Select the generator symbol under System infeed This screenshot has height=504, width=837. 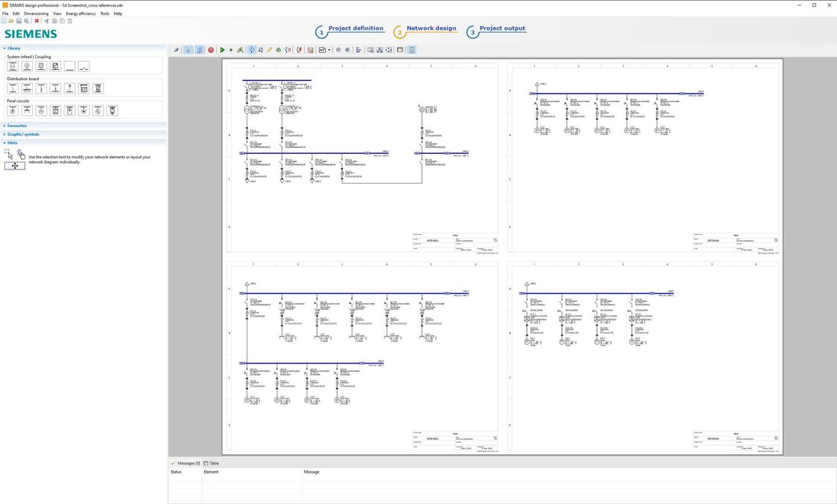point(27,66)
